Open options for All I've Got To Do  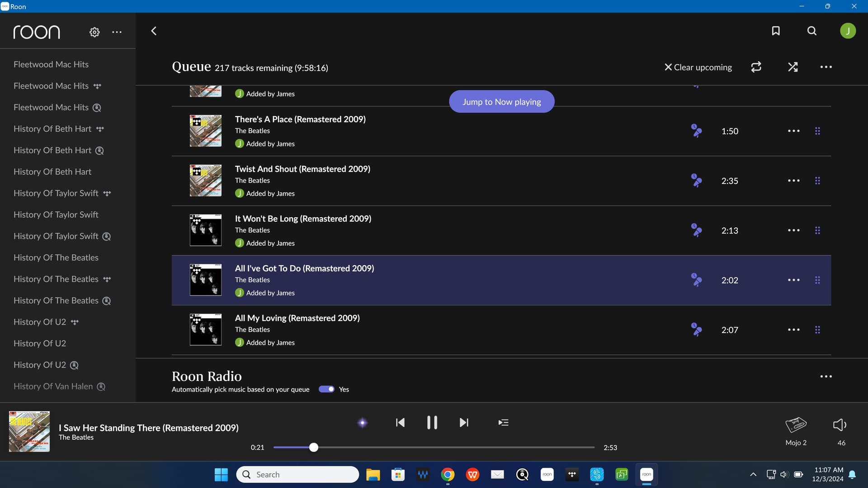(x=793, y=280)
